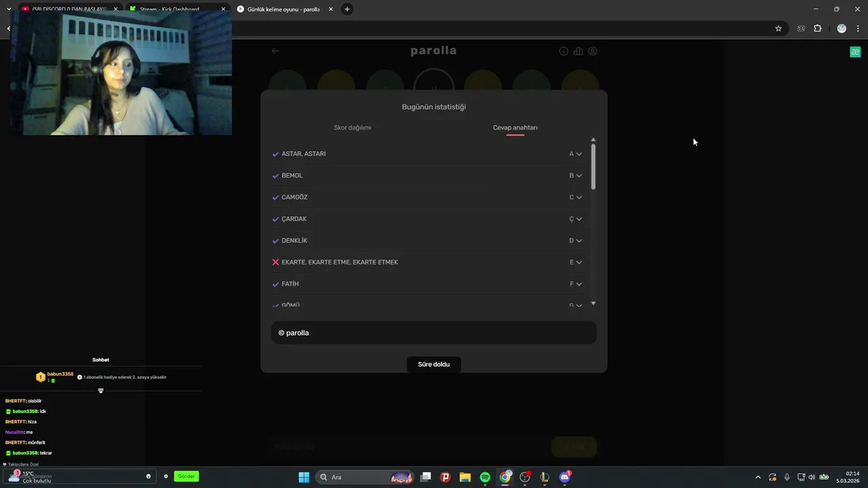Open OBS Studio from the taskbar
This screenshot has height=488, width=868.
[x=525, y=477]
